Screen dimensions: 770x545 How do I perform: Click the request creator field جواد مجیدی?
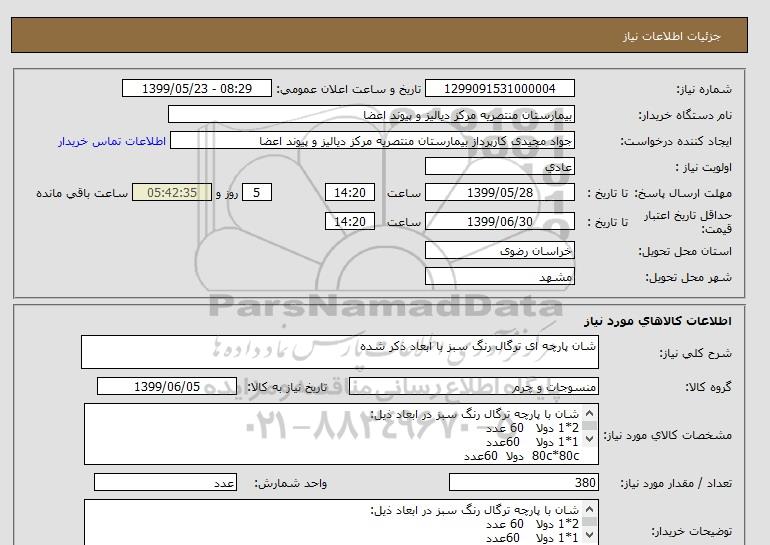click(x=372, y=140)
